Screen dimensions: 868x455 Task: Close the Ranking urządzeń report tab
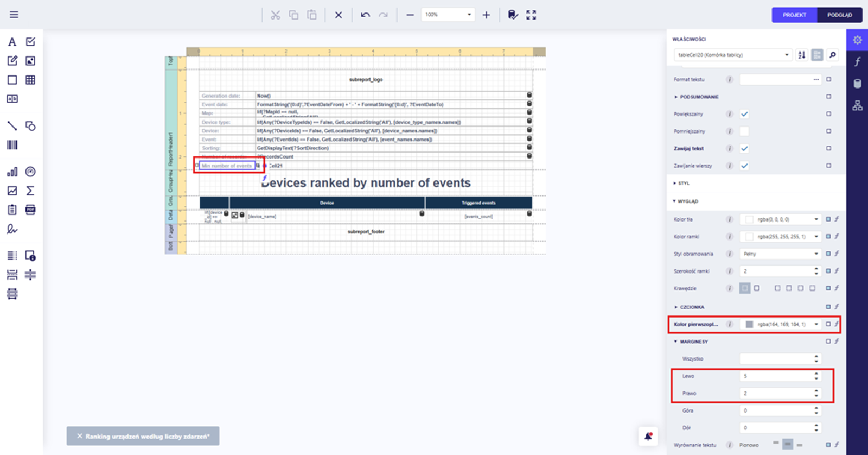pos(80,436)
